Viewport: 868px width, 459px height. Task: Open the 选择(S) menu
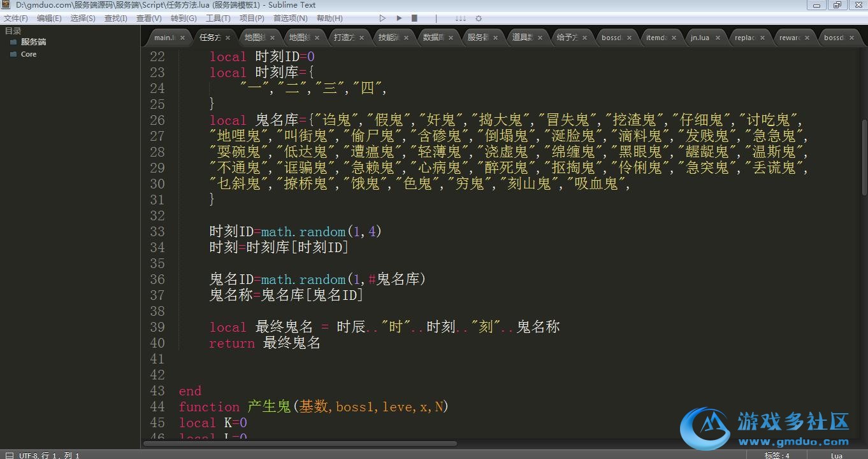[83, 18]
